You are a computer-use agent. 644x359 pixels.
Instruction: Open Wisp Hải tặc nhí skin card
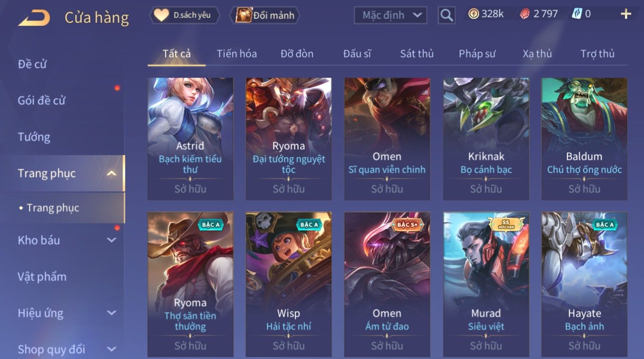288,284
